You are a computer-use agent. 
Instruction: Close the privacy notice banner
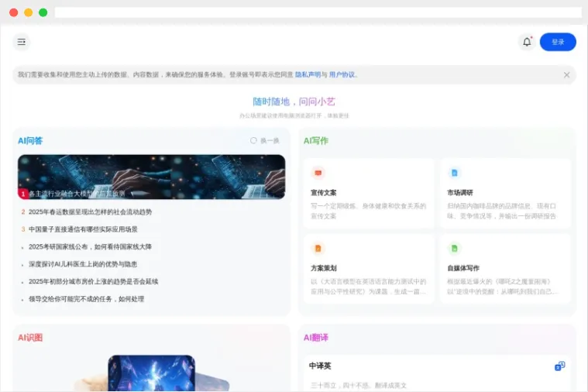566,75
